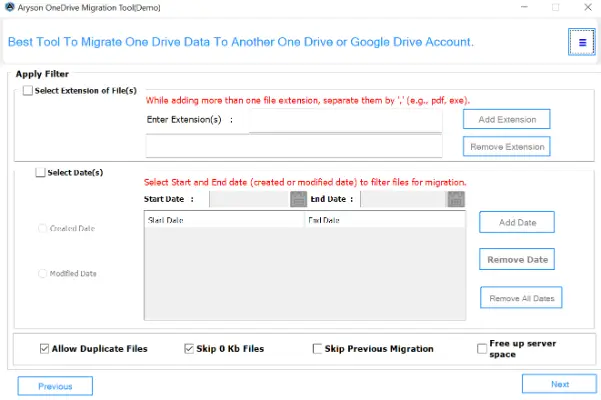Open the Start Date calendar picker
The image size is (601, 400).
point(299,199)
